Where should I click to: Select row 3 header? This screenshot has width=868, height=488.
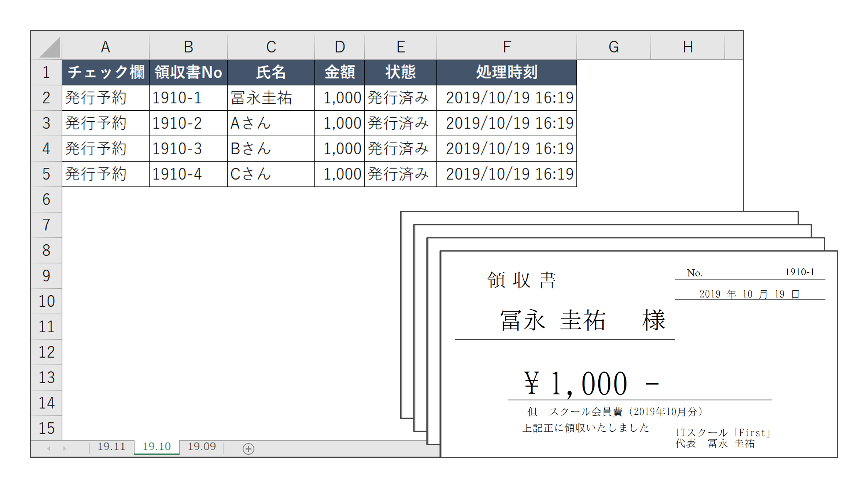pos(47,123)
